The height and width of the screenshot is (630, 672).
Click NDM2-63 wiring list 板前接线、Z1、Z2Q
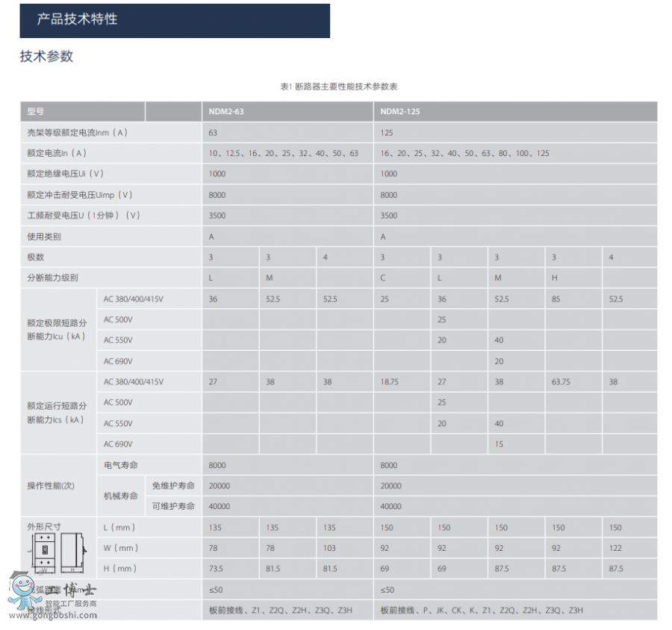tap(280, 610)
